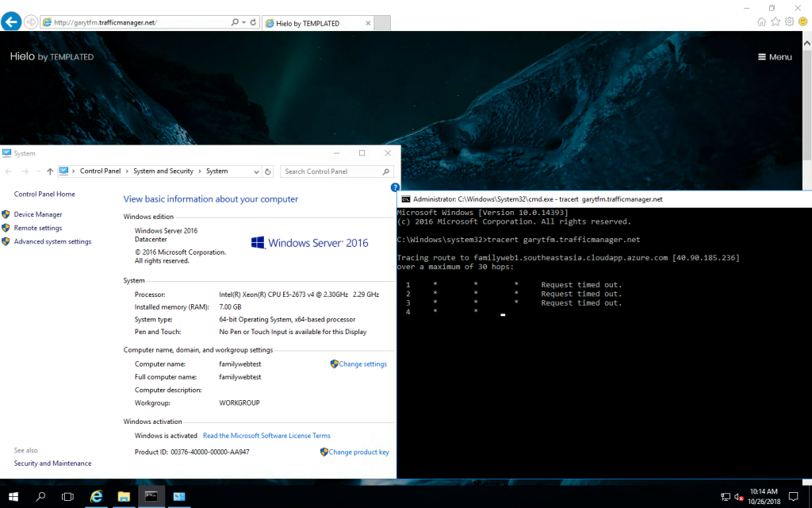Click Up arrow in System window
The image size is (812, 508).
pos(50,171)
